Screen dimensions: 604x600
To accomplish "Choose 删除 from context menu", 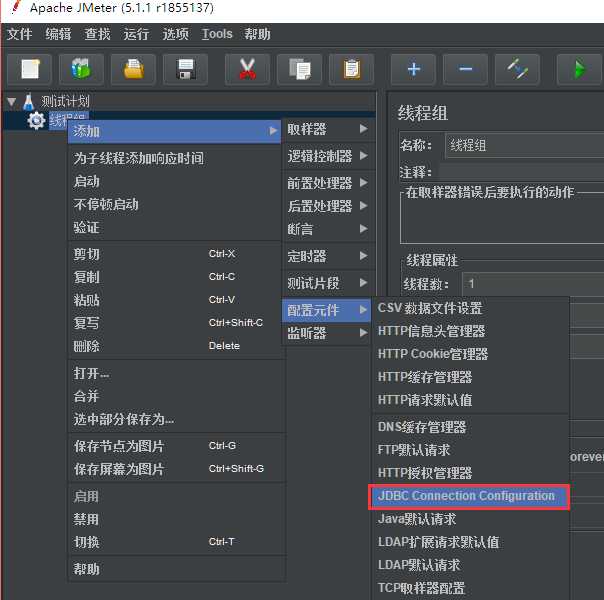I will pos(174,346).
